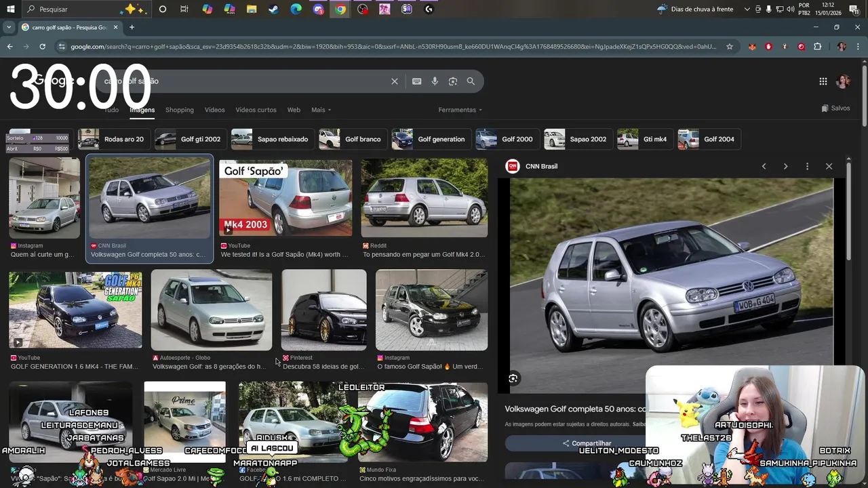Viewport: 868px width, 488px height.
Task: Open the Chrome three-dot menu
Action: (x=858, y=47)
